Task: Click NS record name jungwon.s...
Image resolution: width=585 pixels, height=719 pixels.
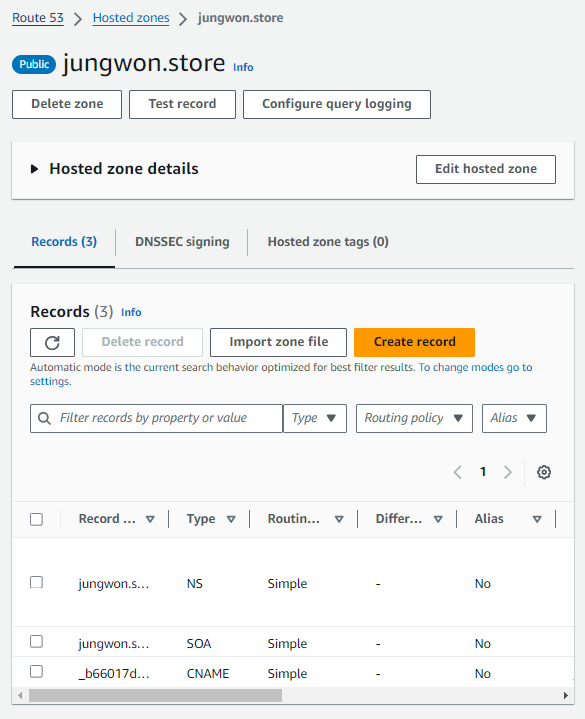Action: click(114, 584)
